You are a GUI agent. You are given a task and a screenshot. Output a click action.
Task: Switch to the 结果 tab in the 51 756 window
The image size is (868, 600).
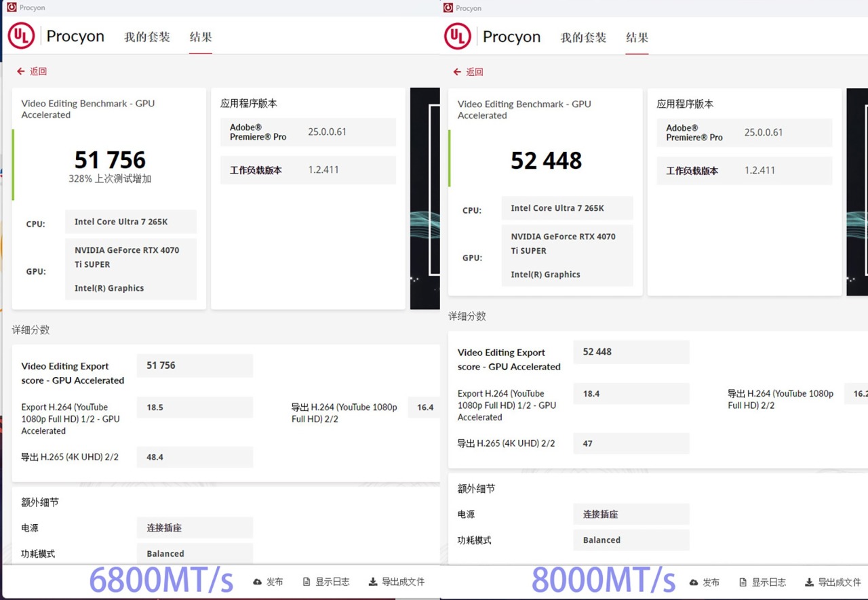(x=201, y=37)
